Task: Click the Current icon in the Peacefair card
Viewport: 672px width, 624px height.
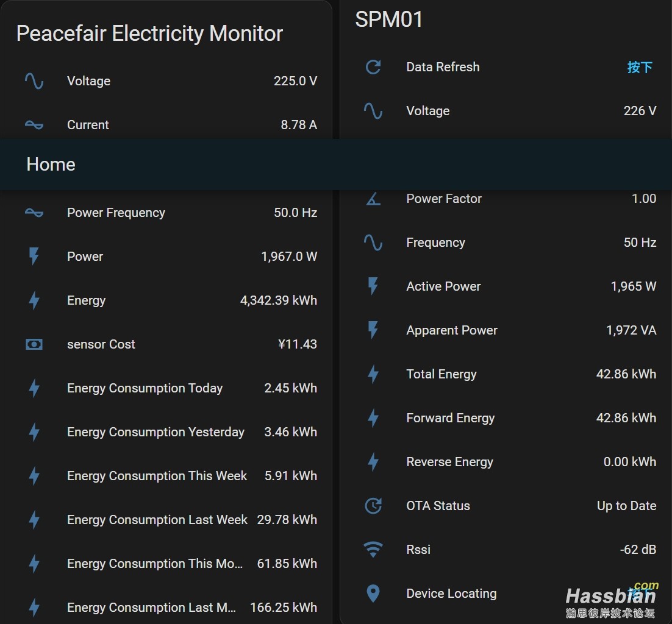Action: click(x=34, y=125)
